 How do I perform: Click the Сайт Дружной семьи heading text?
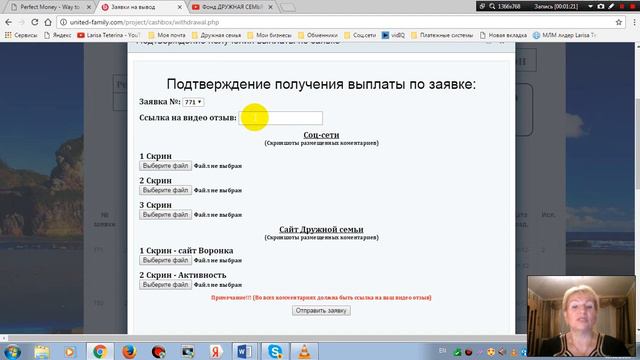pos(321,229)
